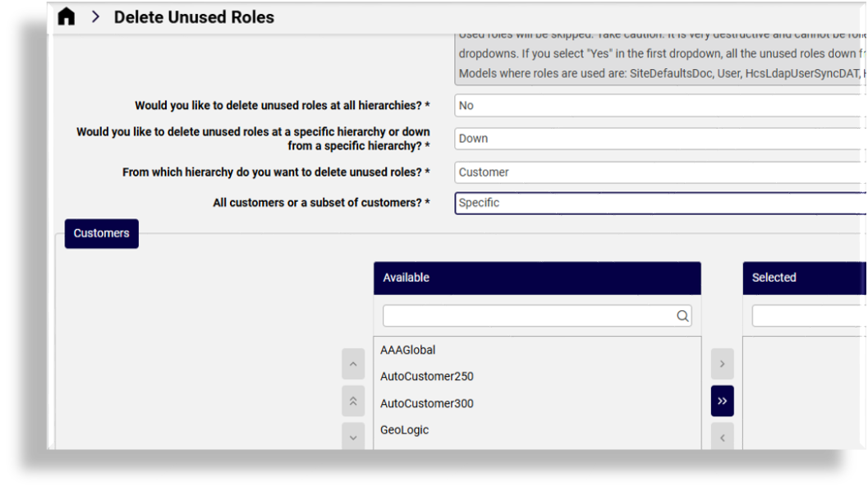
Task: Select GeoLogic from the Available customers
Action: click(x=404, y=429)
